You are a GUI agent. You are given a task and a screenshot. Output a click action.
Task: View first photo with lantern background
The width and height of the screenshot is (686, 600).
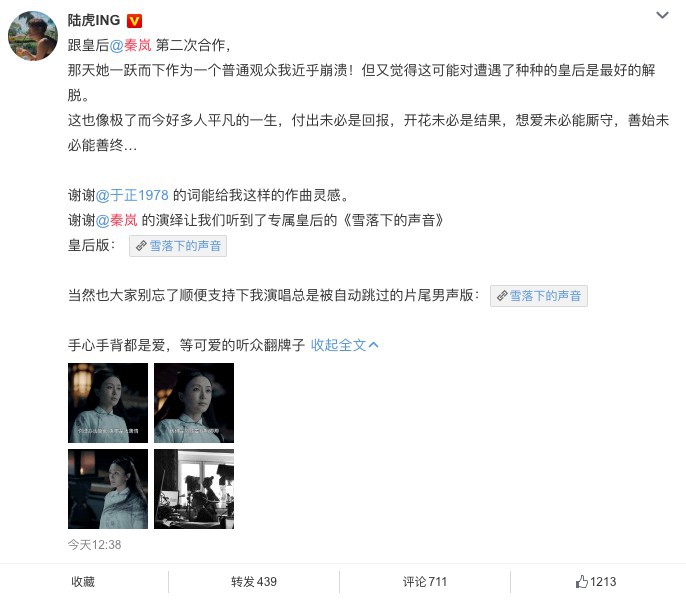coord(108,403)
